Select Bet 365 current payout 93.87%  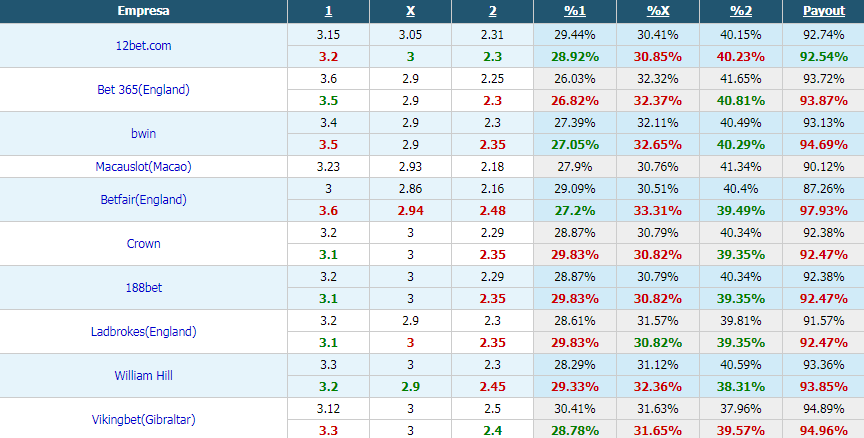(x=824, y=101)
